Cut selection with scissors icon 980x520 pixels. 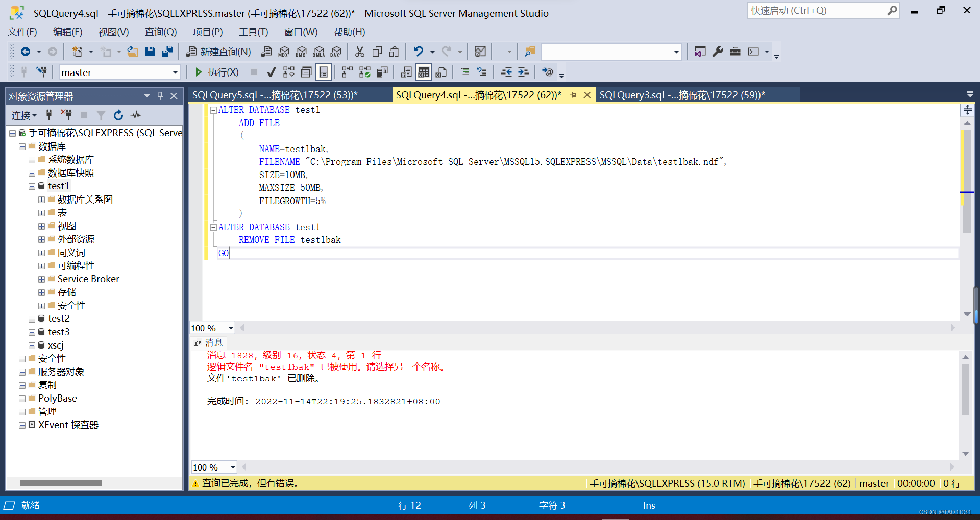[x=360, y=52]
